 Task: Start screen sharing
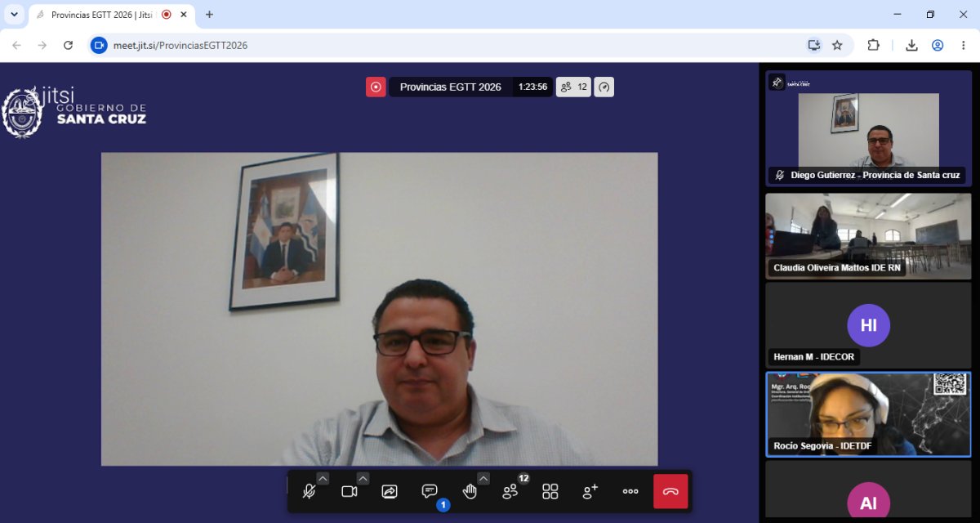pos(390,491)
